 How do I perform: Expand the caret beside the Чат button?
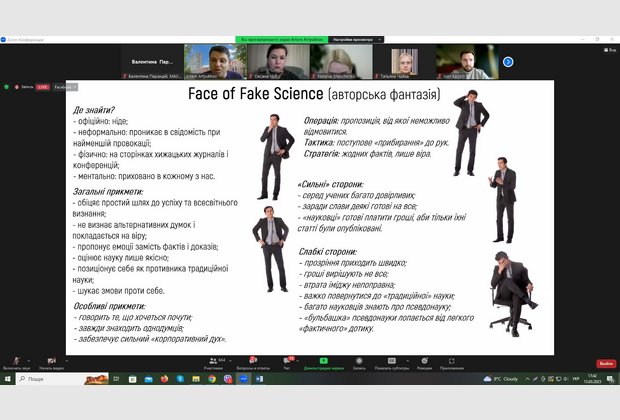coord(297,361)
